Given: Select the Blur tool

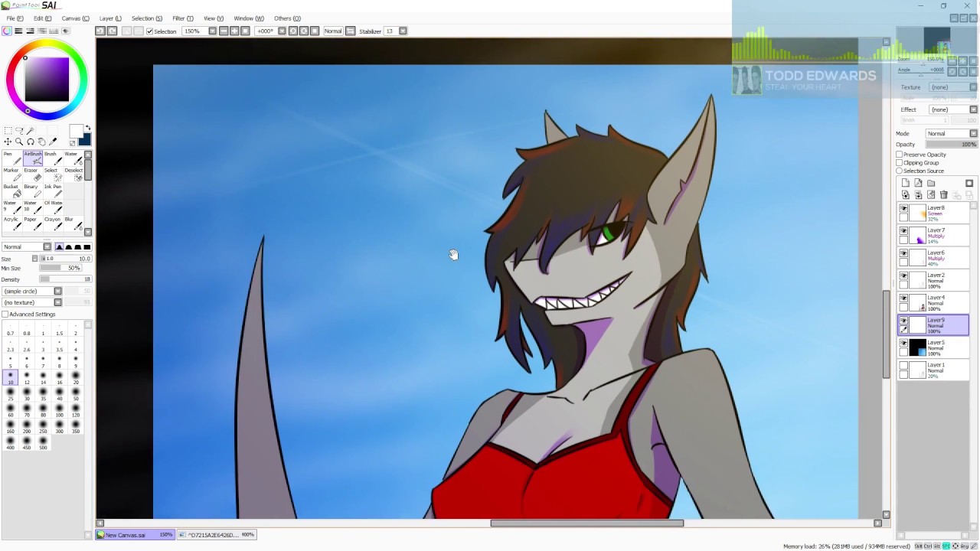Looking at the screenshot, I should point(73,223).
